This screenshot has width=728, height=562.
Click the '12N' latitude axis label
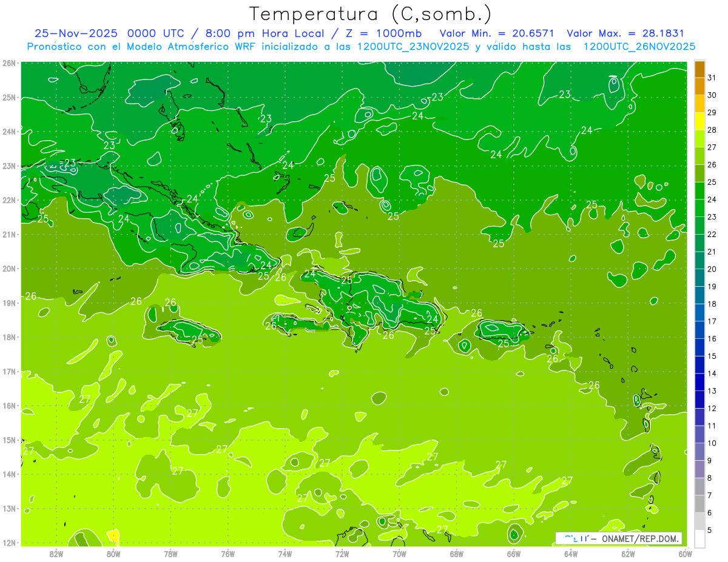[x=9, y=543]
